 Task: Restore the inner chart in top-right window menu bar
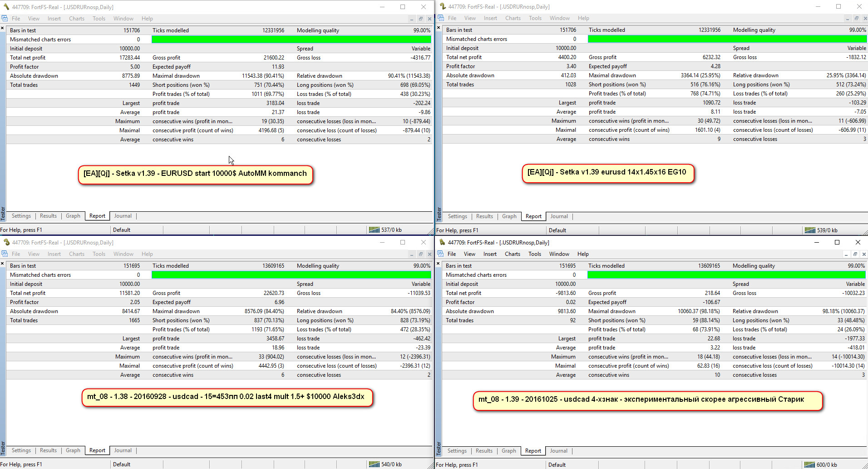click(x=857, y=19)
